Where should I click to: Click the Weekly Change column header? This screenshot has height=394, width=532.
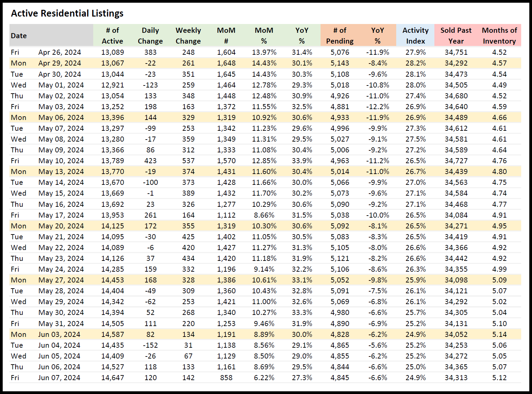click(188, 35)
